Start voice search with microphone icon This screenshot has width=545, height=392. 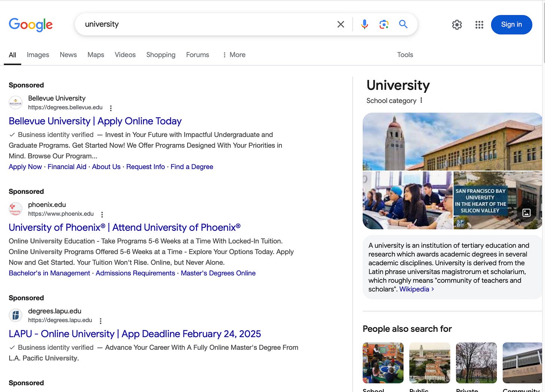(x=364, y=24)
